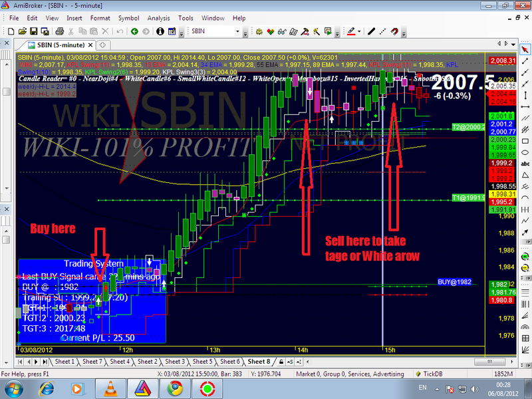Select the Gann square grid tool

[525, 338]
